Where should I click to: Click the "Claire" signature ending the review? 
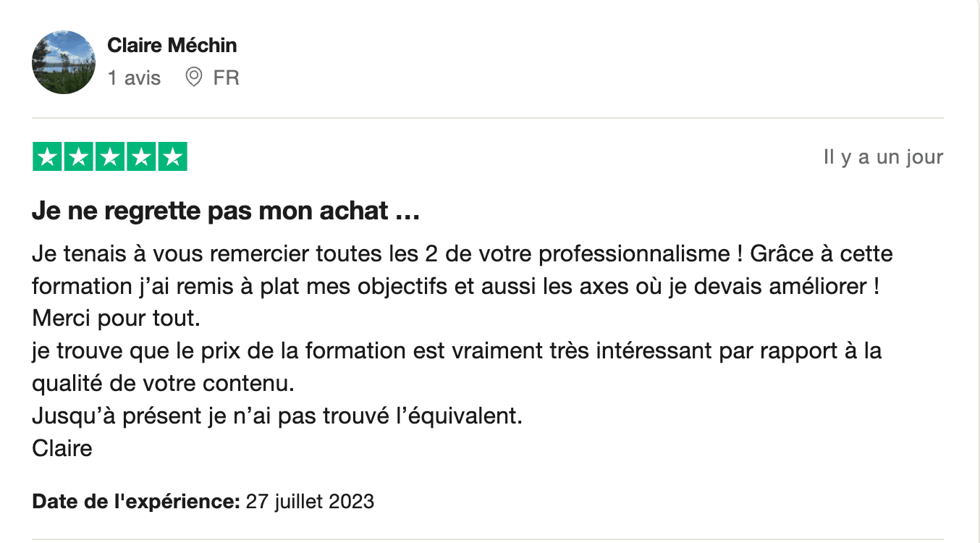pyautogui.click(x=62, y=448)
